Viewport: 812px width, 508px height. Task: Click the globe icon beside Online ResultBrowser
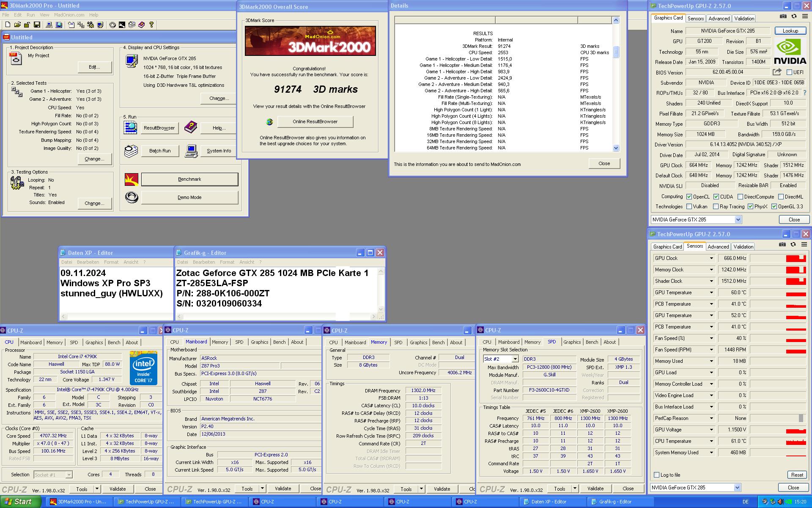[269, 122]
